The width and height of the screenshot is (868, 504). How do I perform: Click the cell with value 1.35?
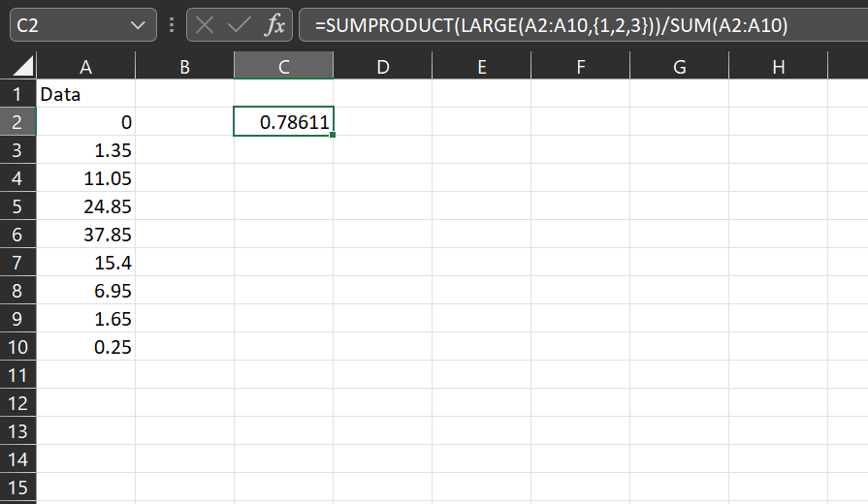tap(85, 150)
